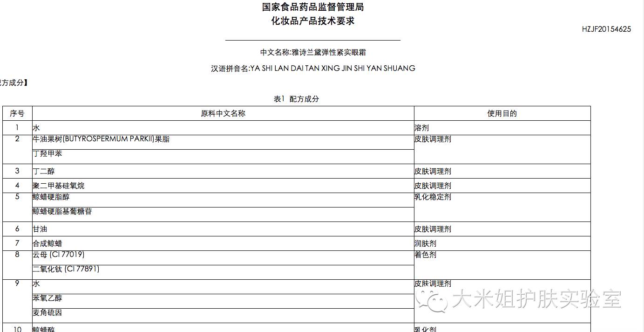
Task: Click the title 国家食品药品监督管理局
Action: coord(312,7)
